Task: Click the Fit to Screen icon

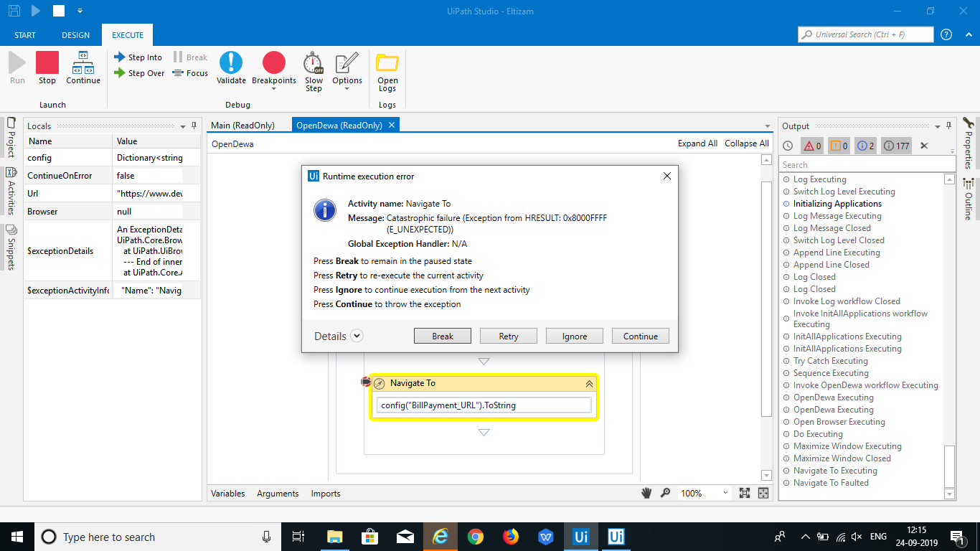Action: [x=745, y=493]
